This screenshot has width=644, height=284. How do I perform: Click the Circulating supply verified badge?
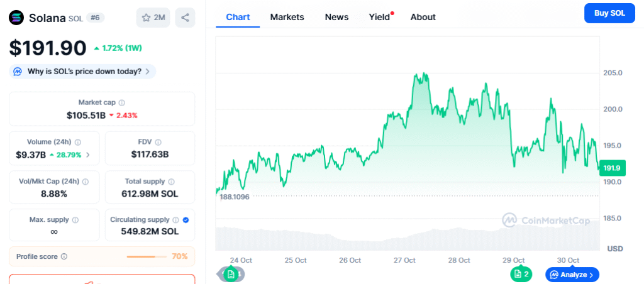pos(186,220)
